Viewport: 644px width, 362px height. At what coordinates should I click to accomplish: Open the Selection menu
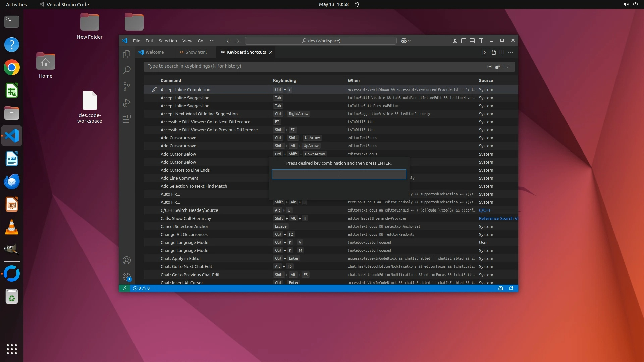click(x=168, y=41)
